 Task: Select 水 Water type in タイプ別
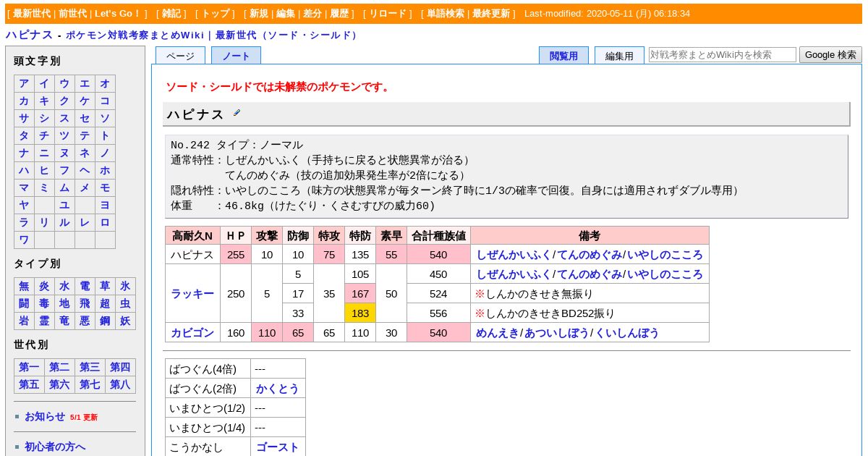tap(64, 286)
